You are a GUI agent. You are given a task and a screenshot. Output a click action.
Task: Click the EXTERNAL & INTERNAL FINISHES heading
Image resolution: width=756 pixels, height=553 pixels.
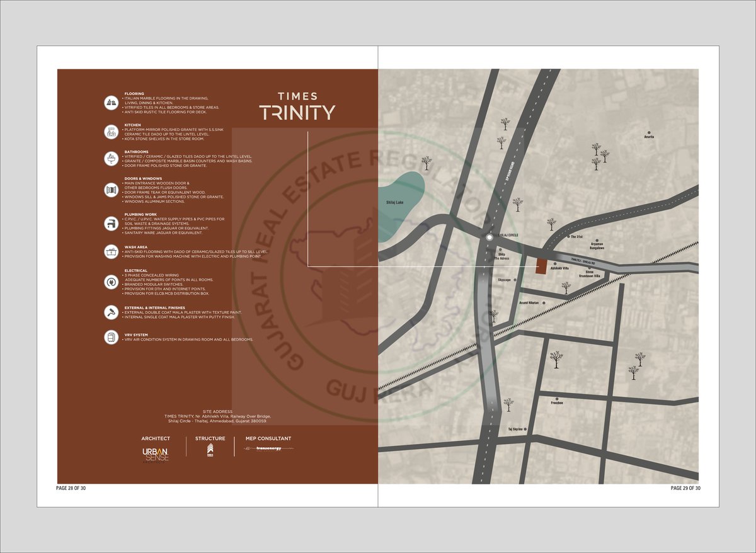click(x=154, y=308)
